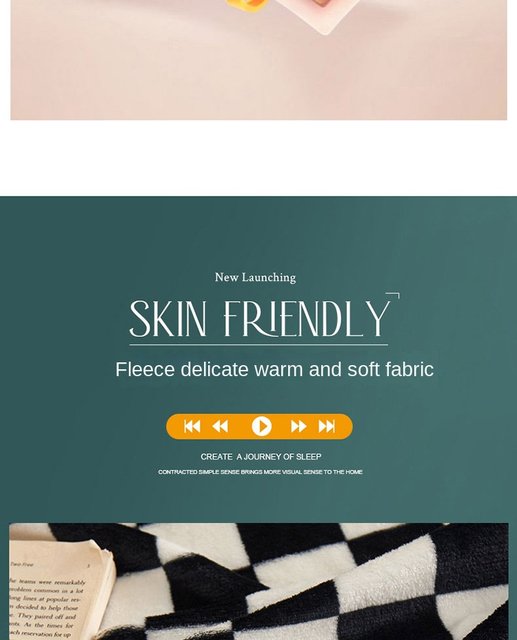Click the corner bracket beside SKIN FRIENDLY

393,296
